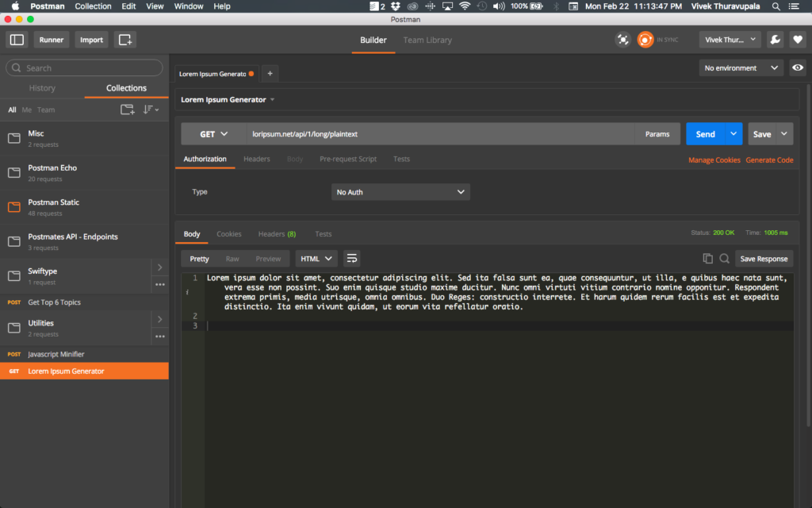Viewport: 812px width, 508px height.
Task: Open the No Auth type dropdown
Action: tap(400, 192)
